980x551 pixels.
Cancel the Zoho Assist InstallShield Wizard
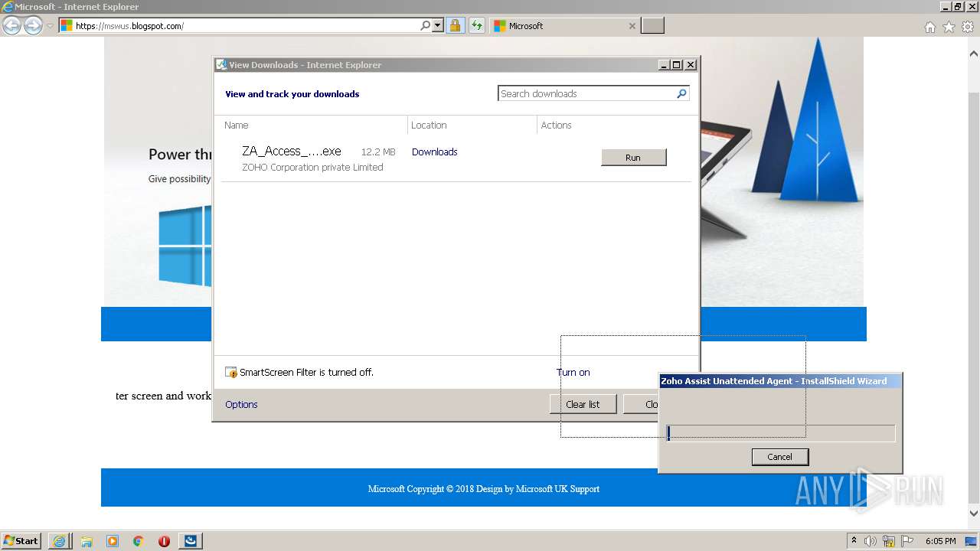[779, 457]
